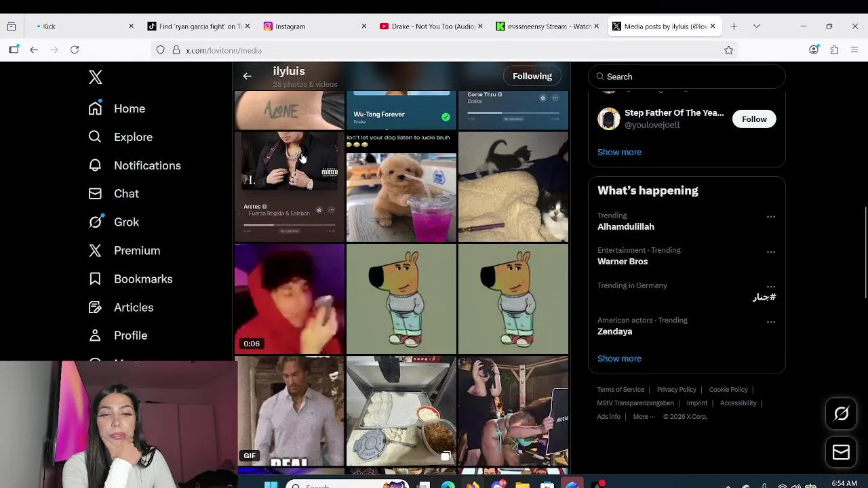868x488 pixels.
Task: Show more suggested accounts
Action: [619, 152]
